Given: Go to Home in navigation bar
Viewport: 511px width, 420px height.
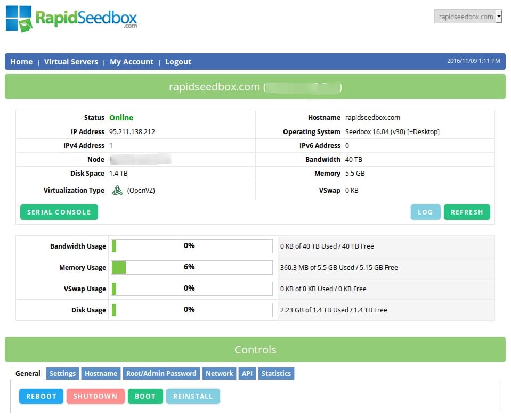Looking at the screenshot, I should (x=21, y=62).
